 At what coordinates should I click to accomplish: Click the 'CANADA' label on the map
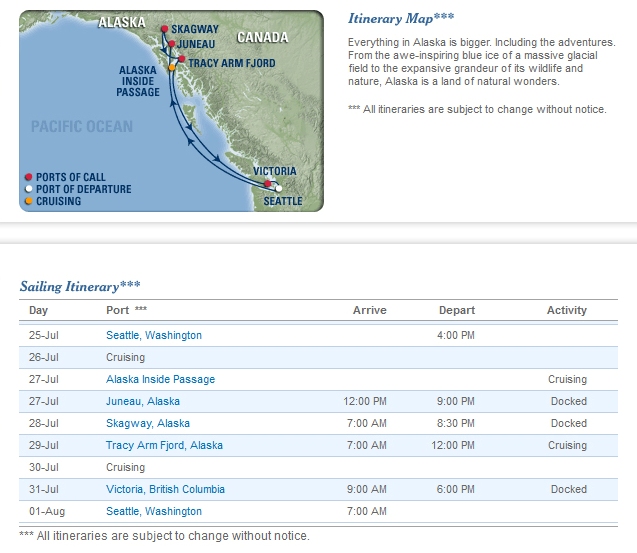[262, 37]
